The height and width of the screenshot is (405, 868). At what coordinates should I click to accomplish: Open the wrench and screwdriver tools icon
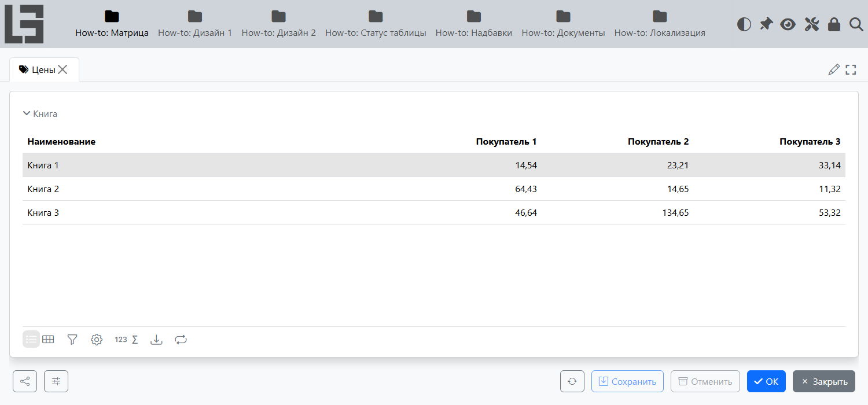click(812, 24)
